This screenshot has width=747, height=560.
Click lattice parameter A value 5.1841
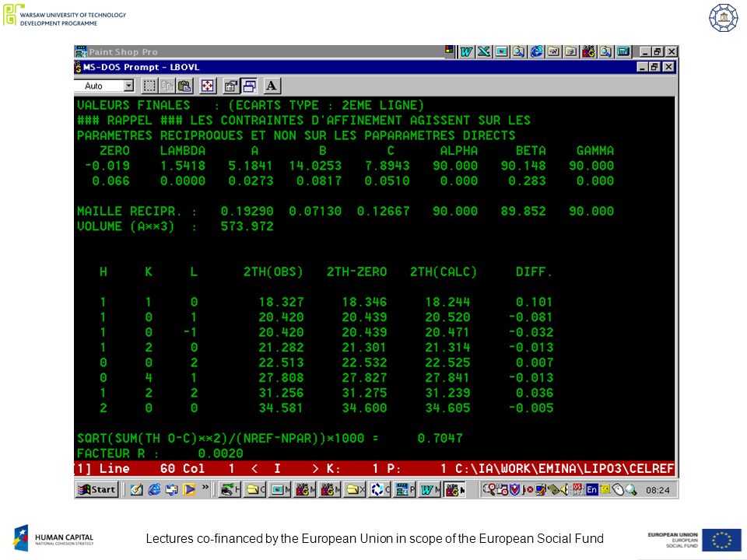point(251,166)
